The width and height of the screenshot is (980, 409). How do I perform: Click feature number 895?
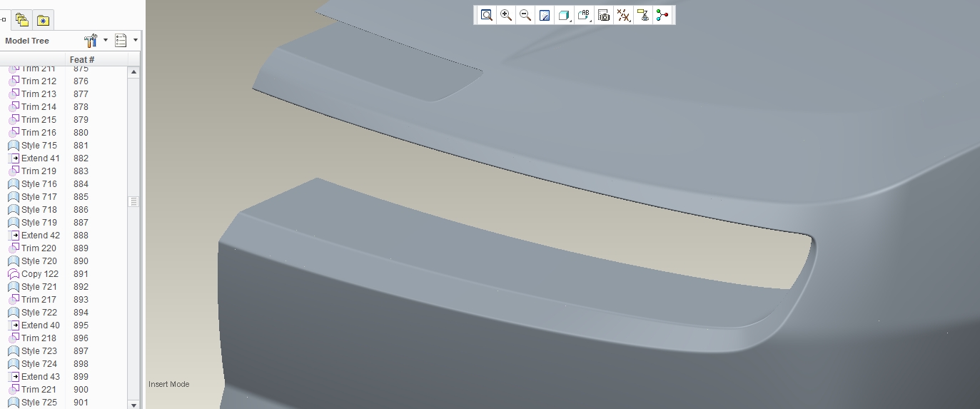81,325
